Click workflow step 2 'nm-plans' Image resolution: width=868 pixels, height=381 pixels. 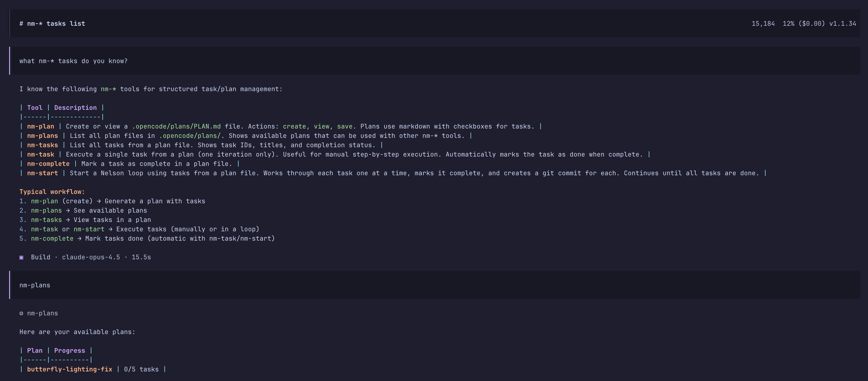point(46,211)
